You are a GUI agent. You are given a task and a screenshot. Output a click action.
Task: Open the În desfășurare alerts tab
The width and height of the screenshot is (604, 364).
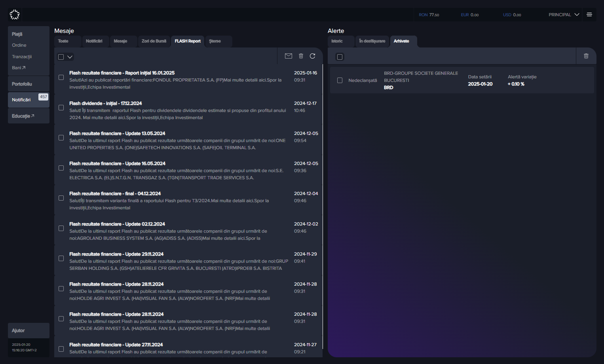372,41
